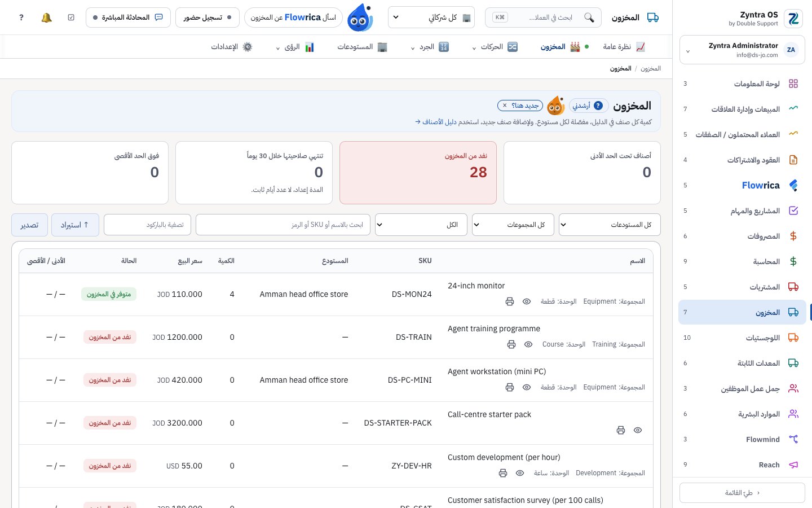
Task: View details of 24-inch monitor
Action: [x=527, y=301]
